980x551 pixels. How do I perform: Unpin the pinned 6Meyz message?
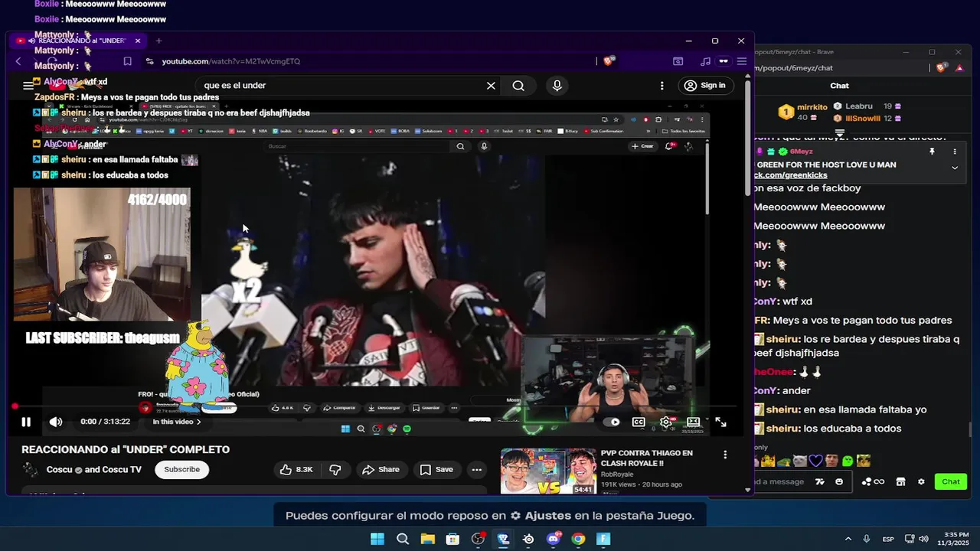click(932, 152)
